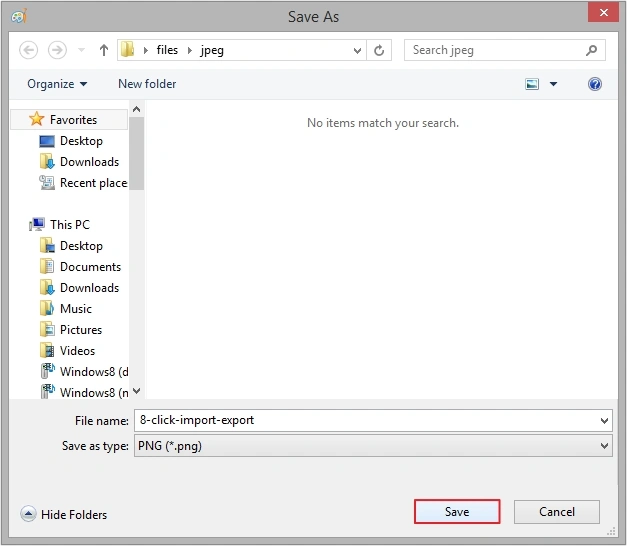Click the New folder button
Image resolution: width=627 pixels, height=546 pixels.
147,84
